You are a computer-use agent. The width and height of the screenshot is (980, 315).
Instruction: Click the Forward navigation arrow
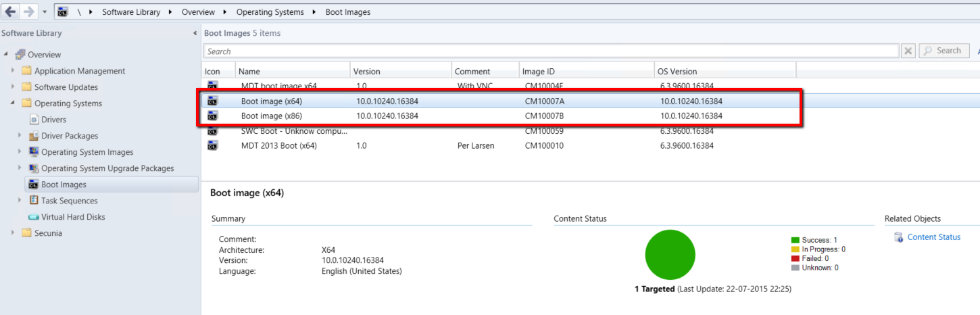click(28, 11)
